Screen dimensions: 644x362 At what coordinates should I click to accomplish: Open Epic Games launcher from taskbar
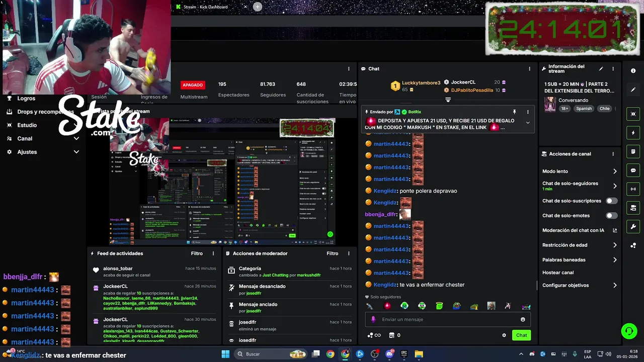[404, 354]
